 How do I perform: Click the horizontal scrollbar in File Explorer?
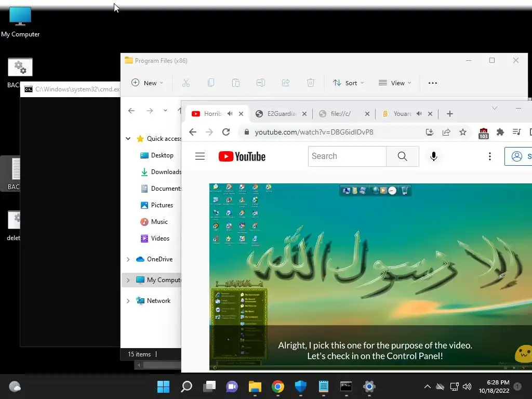159,365
